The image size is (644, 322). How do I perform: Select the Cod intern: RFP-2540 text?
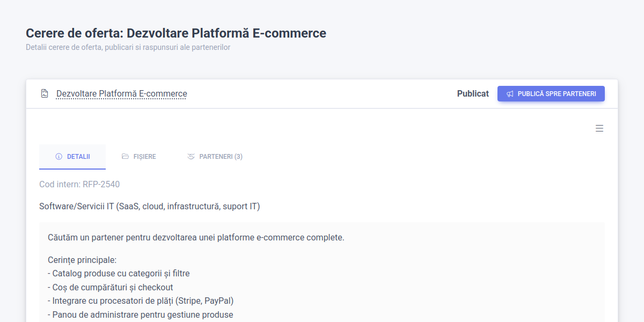click(79, 184)
